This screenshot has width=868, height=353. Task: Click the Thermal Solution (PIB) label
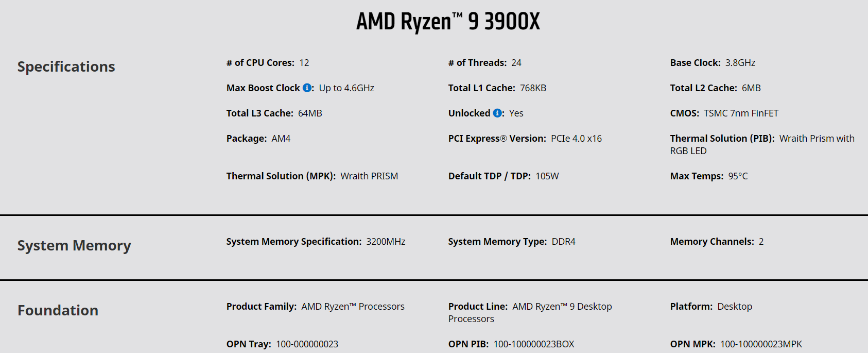pos(722,139)
